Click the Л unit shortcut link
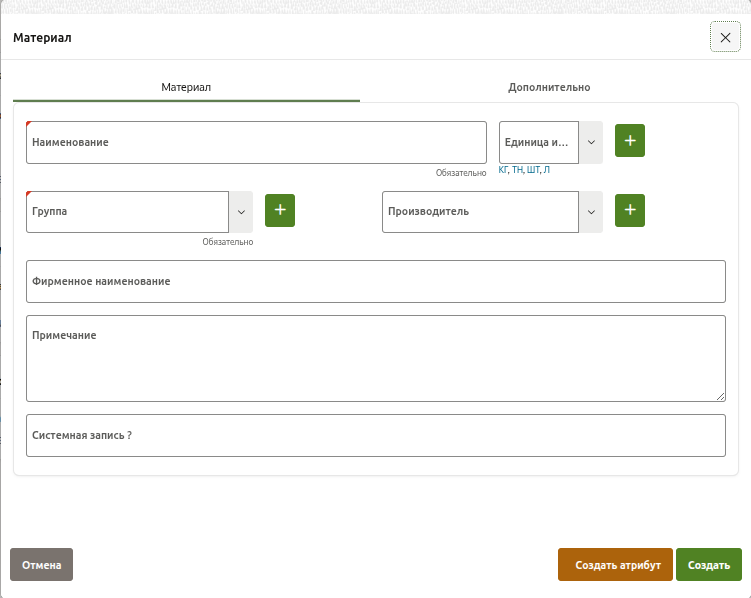 pyautogui.click(x=546, y=171)
